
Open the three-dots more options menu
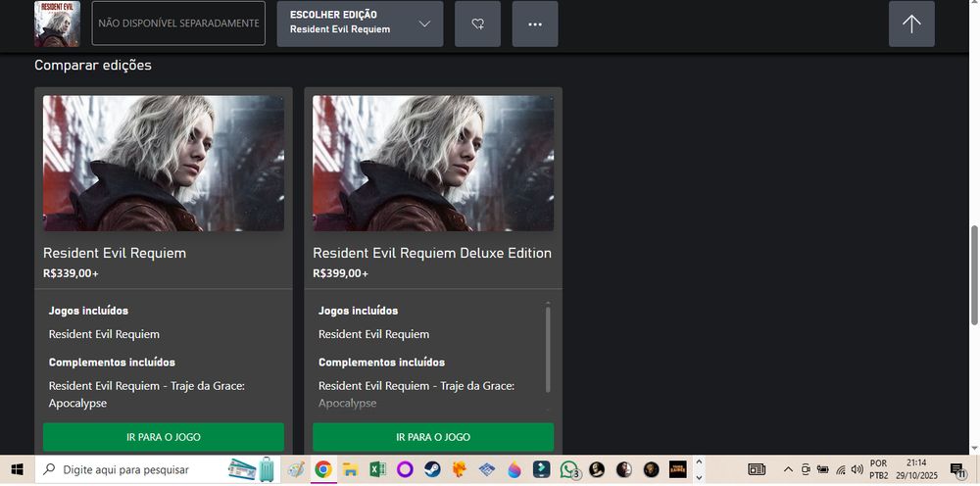click(535, 24)
